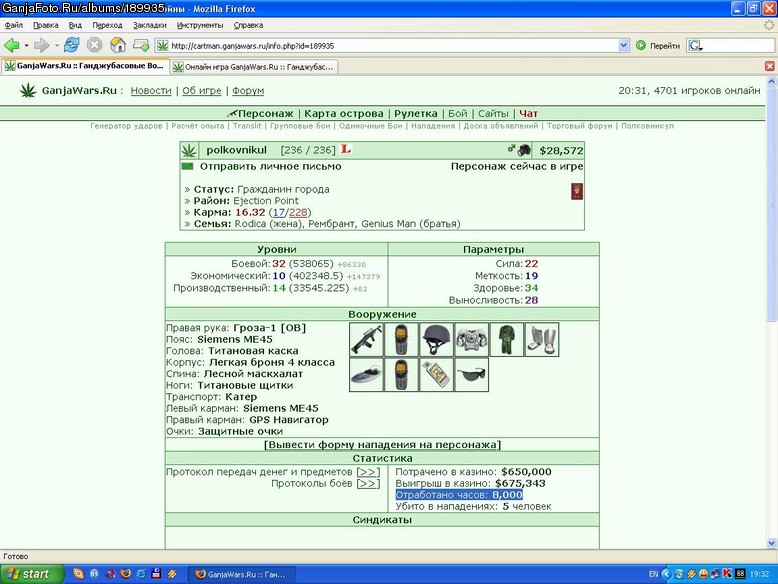Expand the Back button history arrow

pyautogui.click(x=26, y=46)
